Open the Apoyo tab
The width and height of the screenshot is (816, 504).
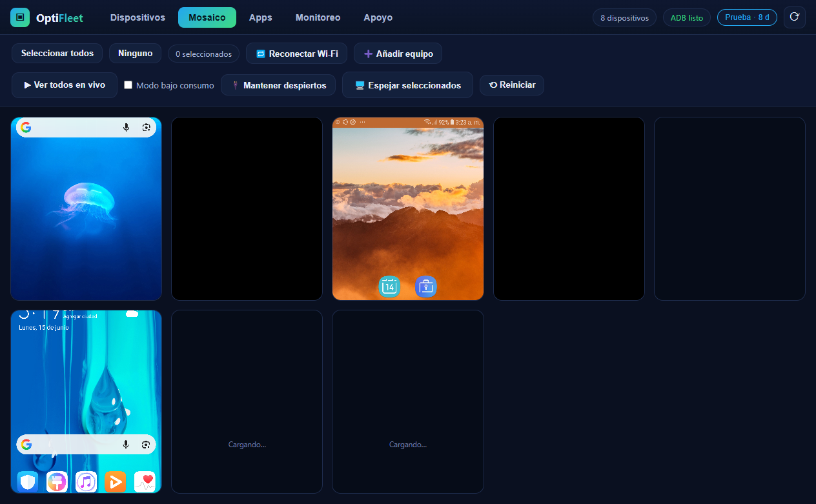tap(378, 17)
